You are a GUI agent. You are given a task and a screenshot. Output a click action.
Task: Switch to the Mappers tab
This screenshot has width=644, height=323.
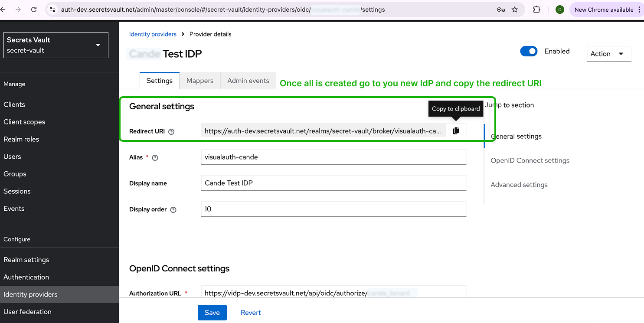(200, 81)
